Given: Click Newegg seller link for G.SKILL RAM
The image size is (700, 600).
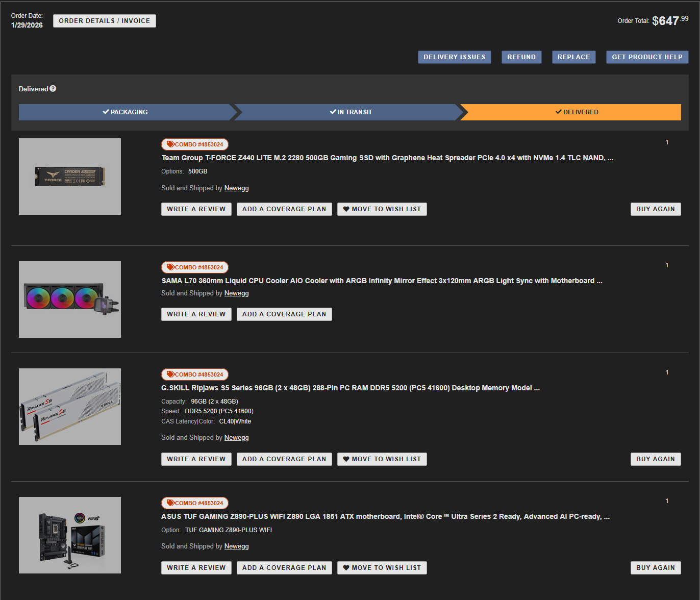Looking at the screenshot, I should [237, 438].
